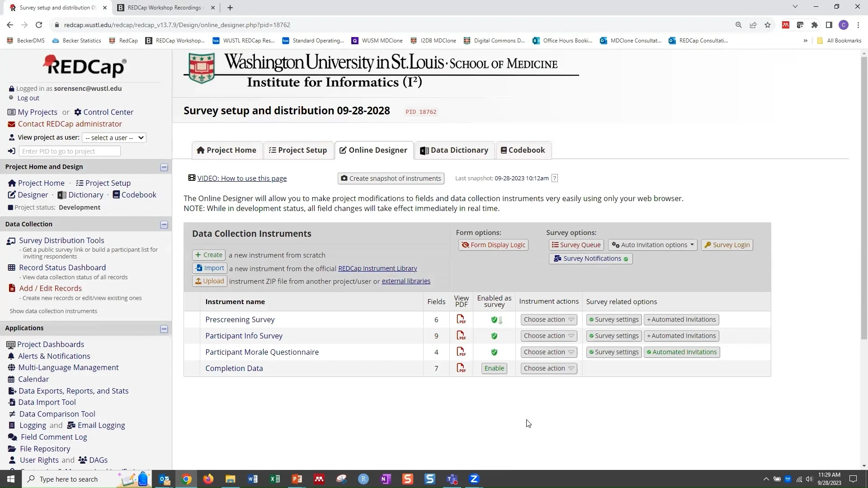Open PDF icon for Participant Morale Questionnaire
The width and height of the screenshot is (868, 488).
[x=461, y=352]
